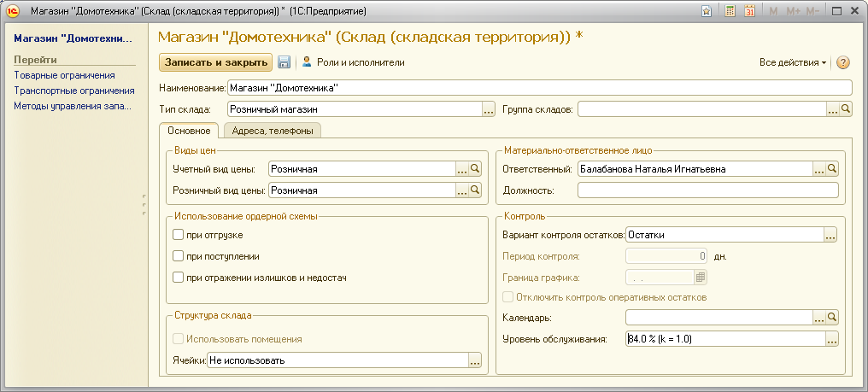Open selection button for Группа складов
The width and height of the screenshot is (868, 392).
833,109
